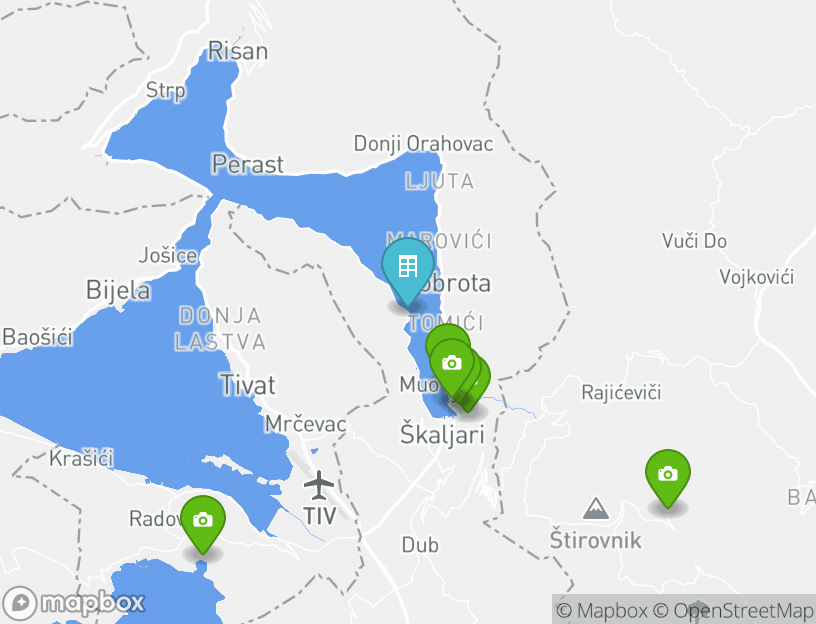Open the Mapbox logo link
This screenshot has width=816, height=624.
click(x=74, y=603)
